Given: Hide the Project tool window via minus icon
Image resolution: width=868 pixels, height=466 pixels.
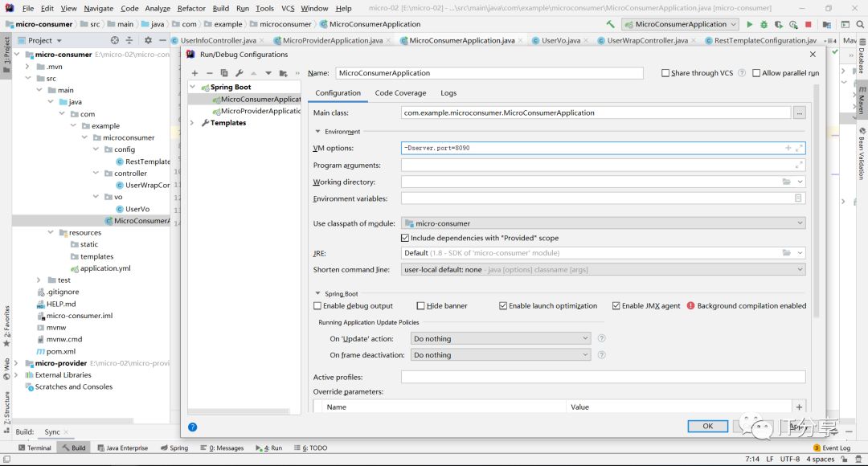Looking at the screenshot, I should pos(162,40).
